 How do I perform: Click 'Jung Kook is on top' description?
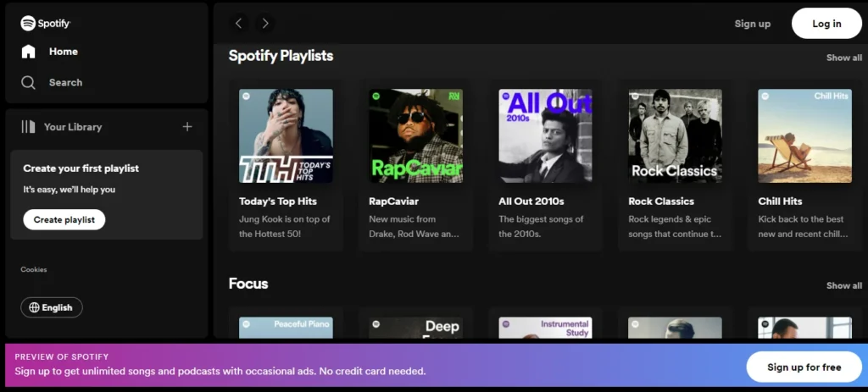click(285, 227)
